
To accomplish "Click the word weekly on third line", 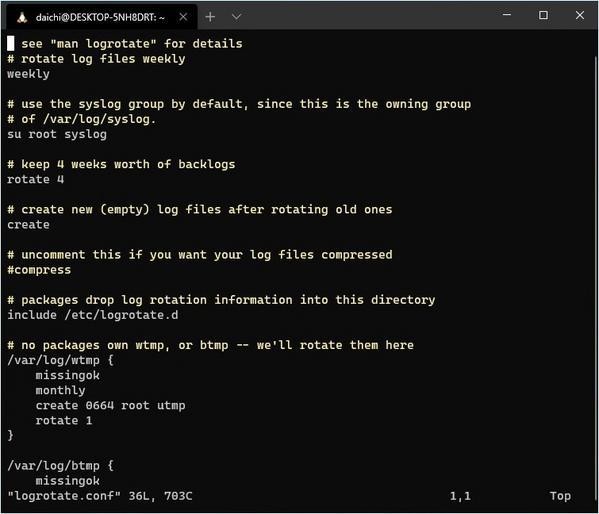I will coord(28,74).
